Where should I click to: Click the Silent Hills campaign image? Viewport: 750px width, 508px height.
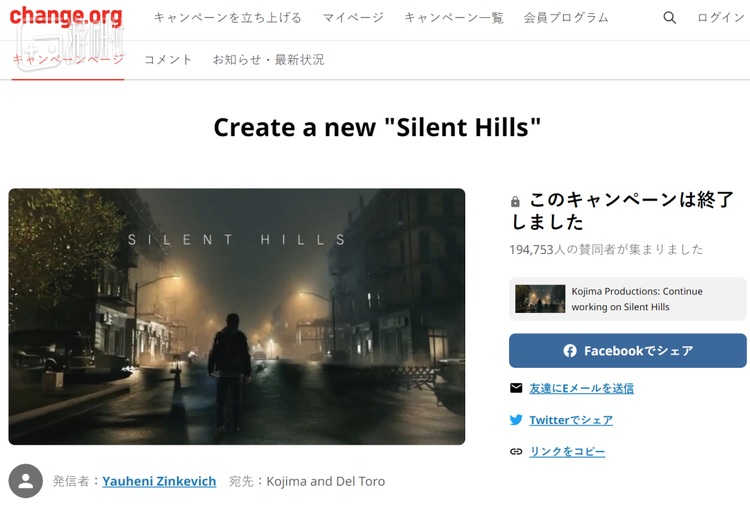pyautogui.click(x=237, y=317)
